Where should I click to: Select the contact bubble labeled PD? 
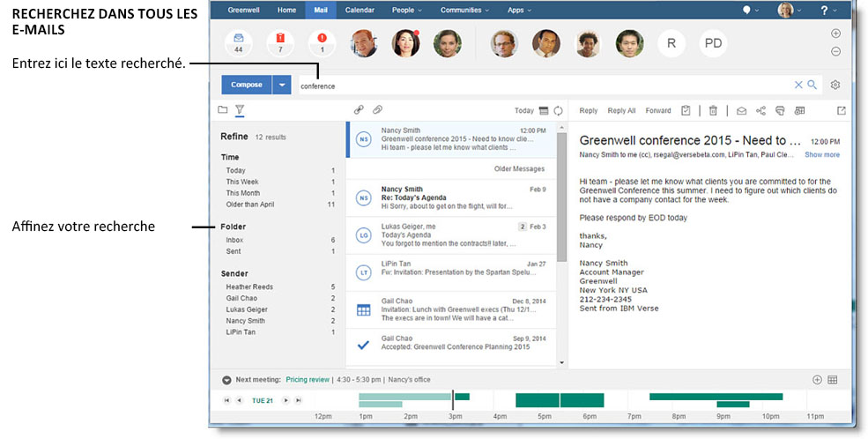click(x=713, y=43)
